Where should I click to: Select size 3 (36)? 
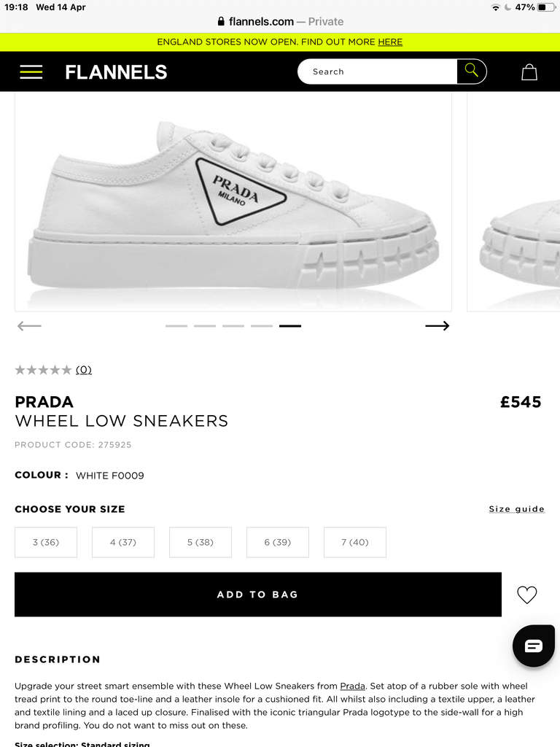46,542
